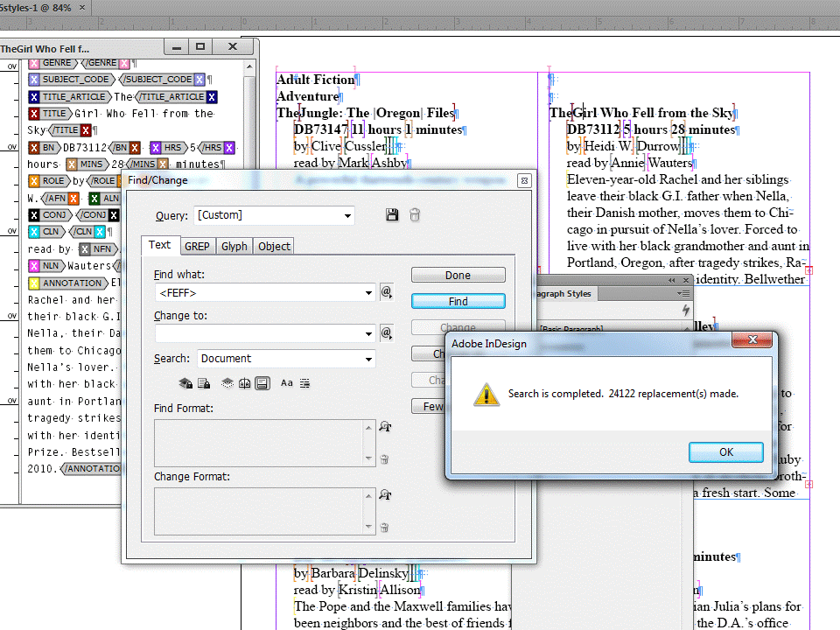Maximize the story editor window
Viewport: 840px width, 630px height.
click(200, 47)
